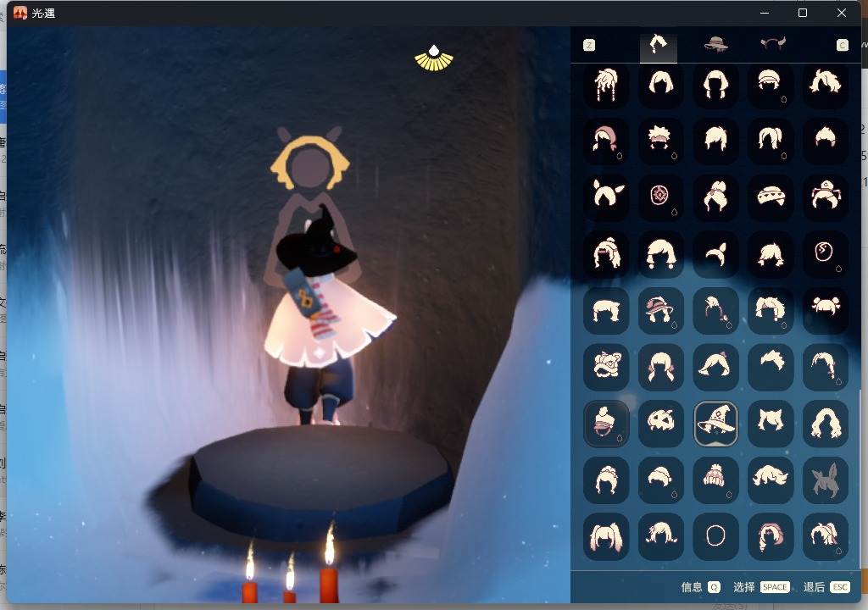This screenshot has height=610, width=868.
Task: Click the highlighted witch hat hairstyle
Action: coord(715,423)
